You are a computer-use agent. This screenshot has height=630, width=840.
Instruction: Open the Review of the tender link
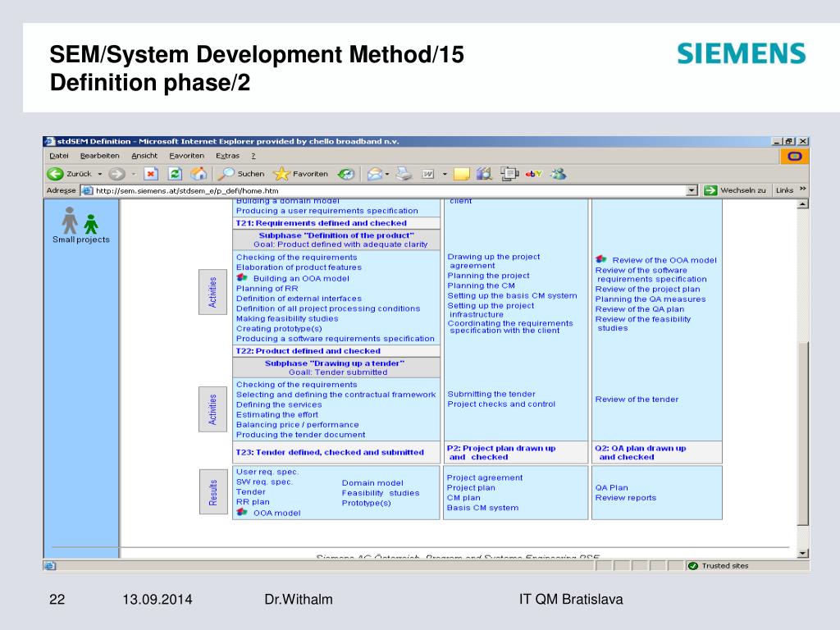pos(637,399)
